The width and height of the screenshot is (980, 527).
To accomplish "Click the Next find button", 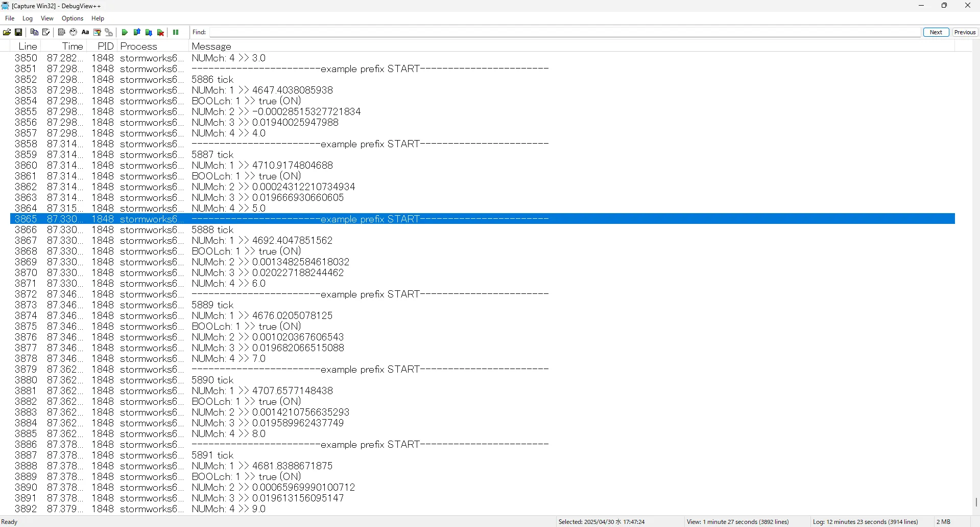I will pos(936,32).
